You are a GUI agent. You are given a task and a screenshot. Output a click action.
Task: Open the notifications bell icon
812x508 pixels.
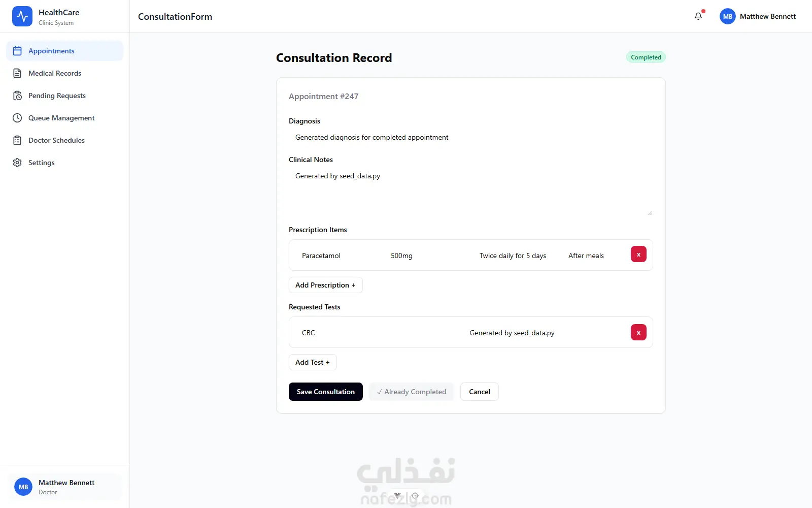tap(698, 16)
